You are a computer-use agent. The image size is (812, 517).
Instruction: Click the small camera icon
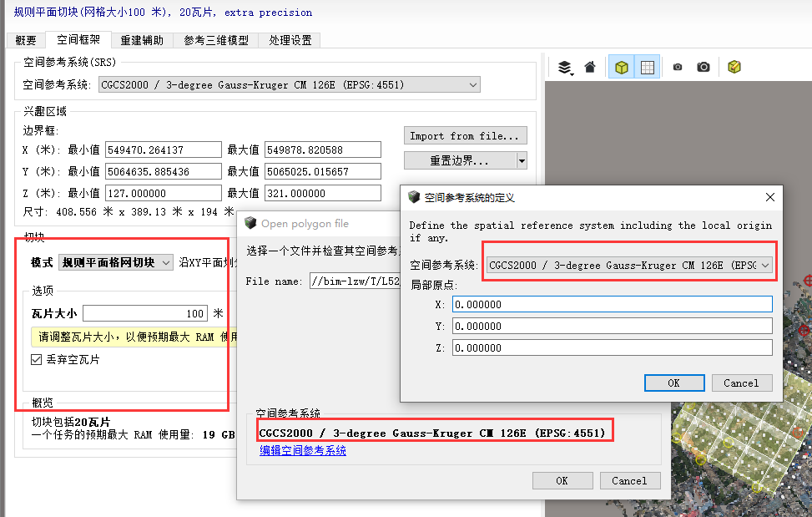pos(678,68)
